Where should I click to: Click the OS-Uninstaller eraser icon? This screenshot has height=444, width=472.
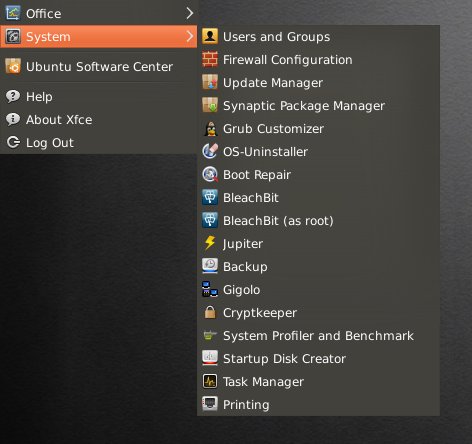tap(210, 151)
